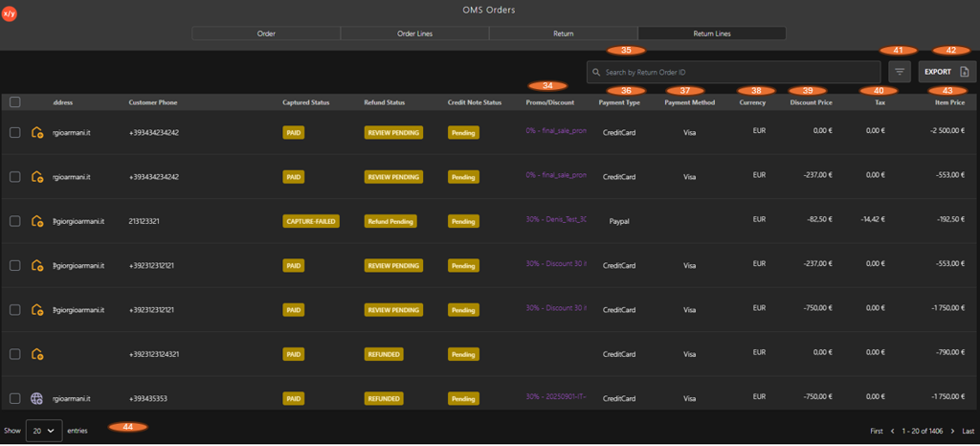Screen dimensions: 980x446
Task: Sort by Payment Method column header
Action: [689, 102]
